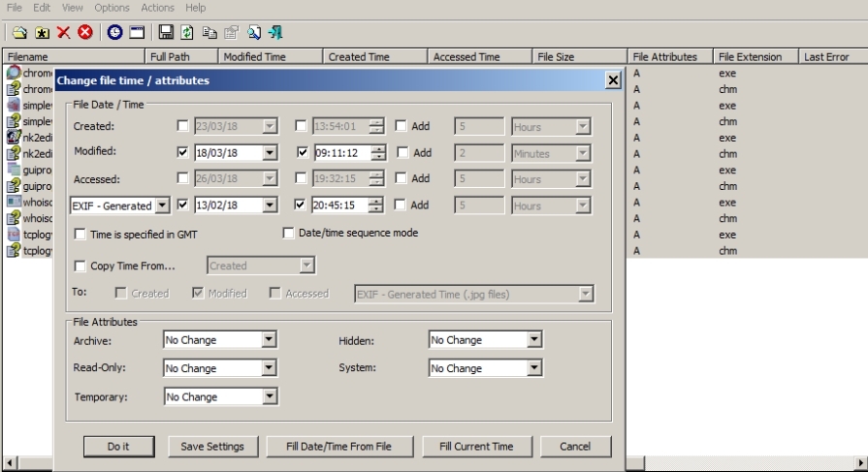Select the chrome exe icon in first file row

click(14, 73)
